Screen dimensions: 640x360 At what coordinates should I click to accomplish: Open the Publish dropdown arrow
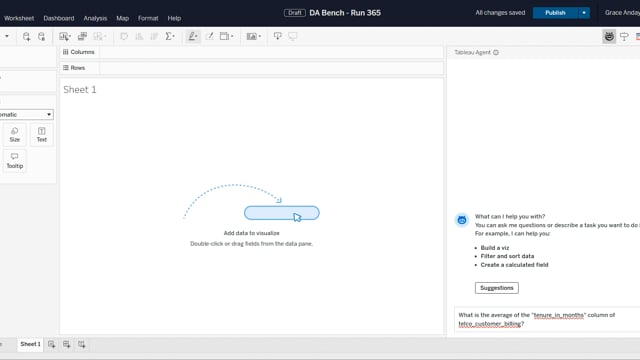(584, 13)
